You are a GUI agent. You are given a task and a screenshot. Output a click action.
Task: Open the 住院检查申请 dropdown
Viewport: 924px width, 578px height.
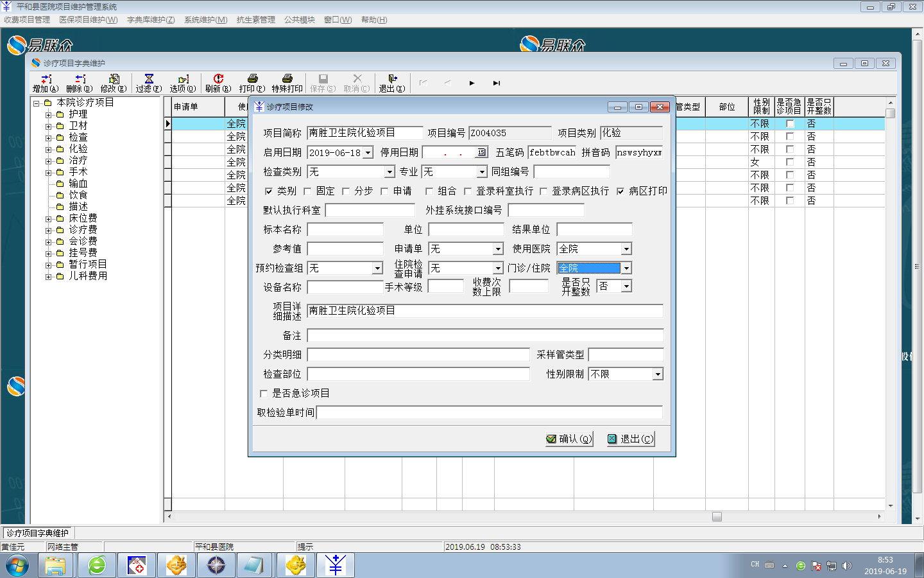(x=498, y=268)
